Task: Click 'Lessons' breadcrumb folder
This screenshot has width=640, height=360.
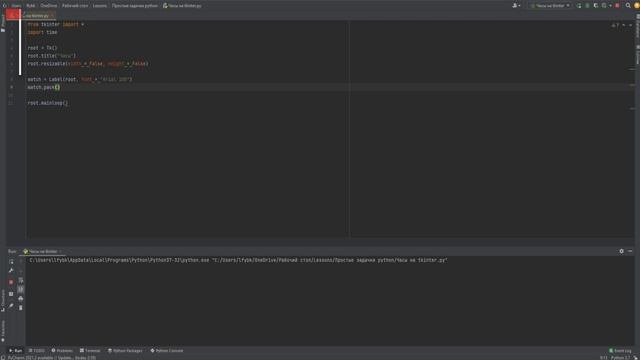Action: [100, 6]
